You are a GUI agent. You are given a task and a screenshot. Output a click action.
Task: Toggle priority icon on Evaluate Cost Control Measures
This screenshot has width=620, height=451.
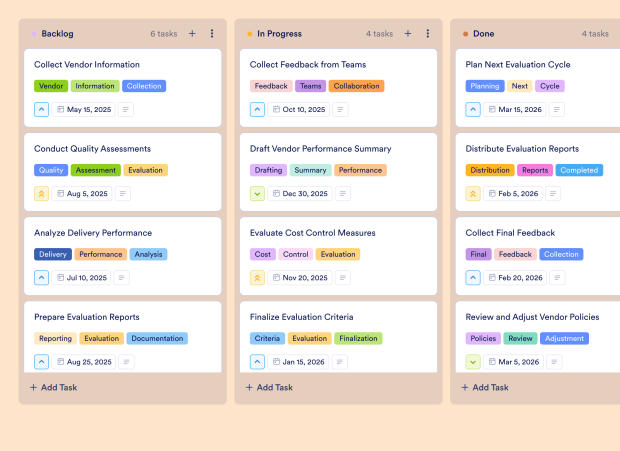coord(257,278)
